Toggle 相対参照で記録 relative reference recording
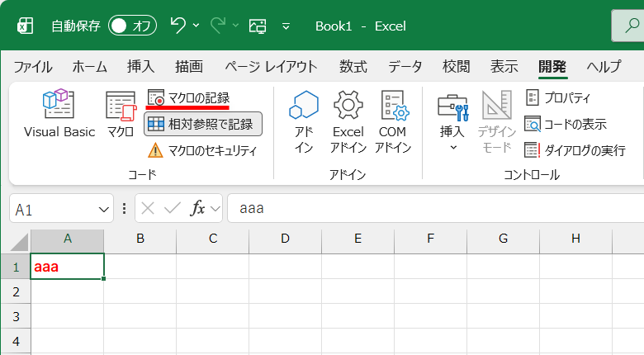The height and width of the screenshot is (355, 644). [203, 124]
